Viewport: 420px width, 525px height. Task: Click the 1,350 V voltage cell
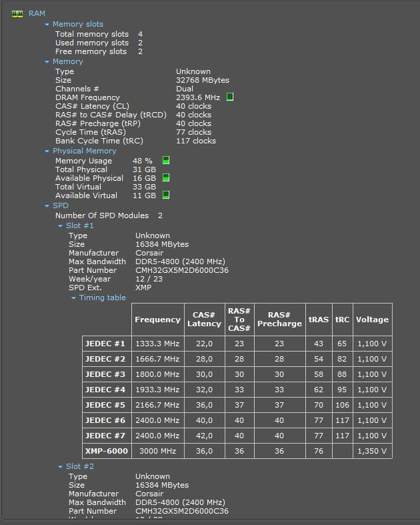coord(373,452)
